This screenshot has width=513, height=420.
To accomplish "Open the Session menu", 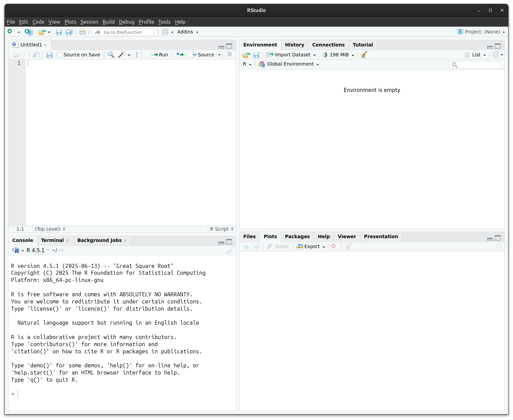I will (89, 22).
